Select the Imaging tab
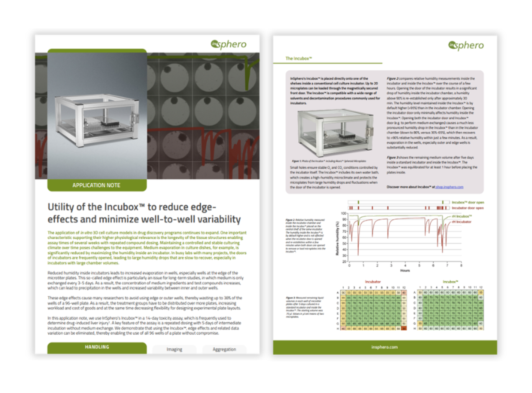Image resolution: width=532 pixels, height=393 pixels. (x=174, y=349)
